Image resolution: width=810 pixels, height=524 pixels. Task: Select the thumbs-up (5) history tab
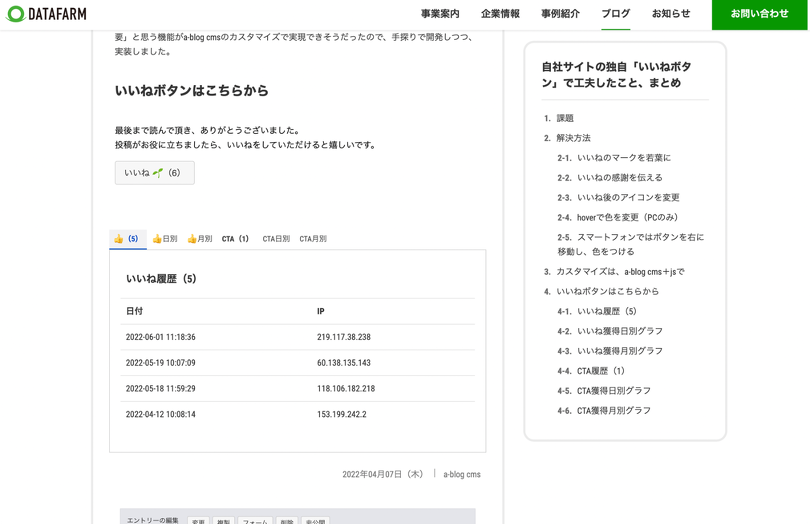click(127, 239)
